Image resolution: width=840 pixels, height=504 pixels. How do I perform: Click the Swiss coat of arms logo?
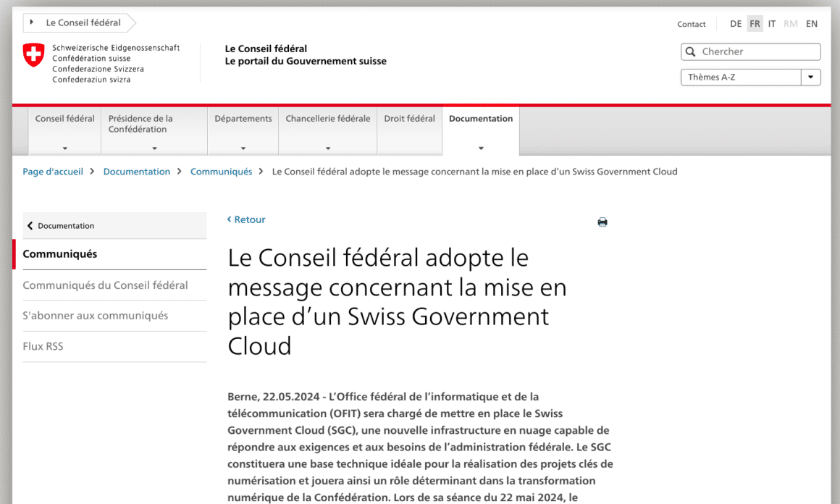tap(34, 55)
